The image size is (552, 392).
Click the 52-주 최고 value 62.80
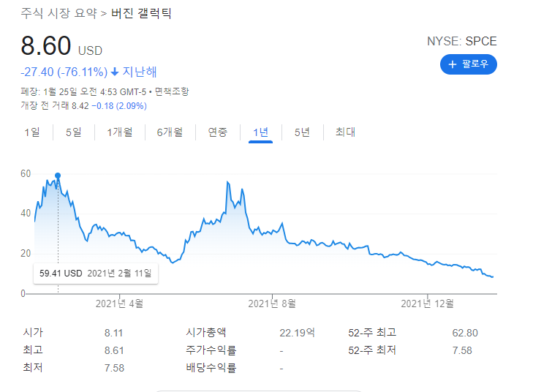pos(465,333)
